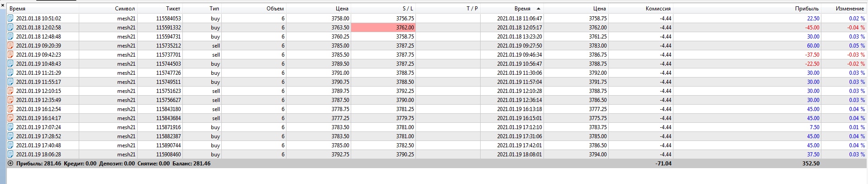Click the buy icon for ticket 115908460

[x=11, y=155]
